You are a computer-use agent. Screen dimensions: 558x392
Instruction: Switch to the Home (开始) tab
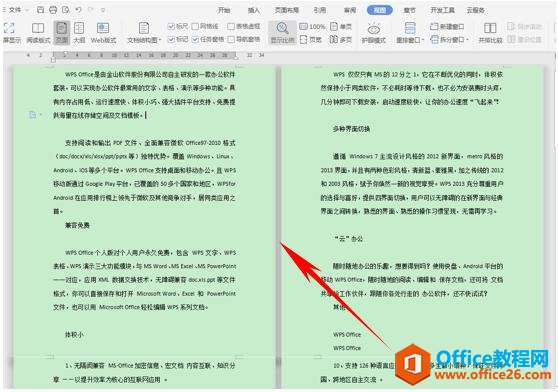(224, 10)
